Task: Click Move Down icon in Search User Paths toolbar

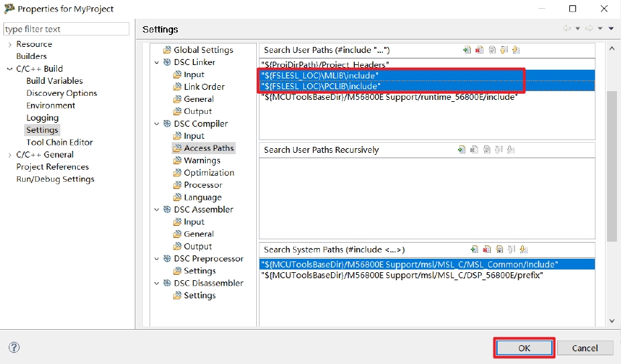Action: coord(516,50)
